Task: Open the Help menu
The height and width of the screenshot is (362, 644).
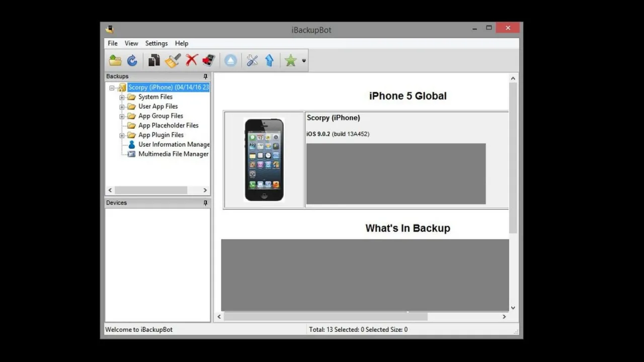Action: (182, 43)
